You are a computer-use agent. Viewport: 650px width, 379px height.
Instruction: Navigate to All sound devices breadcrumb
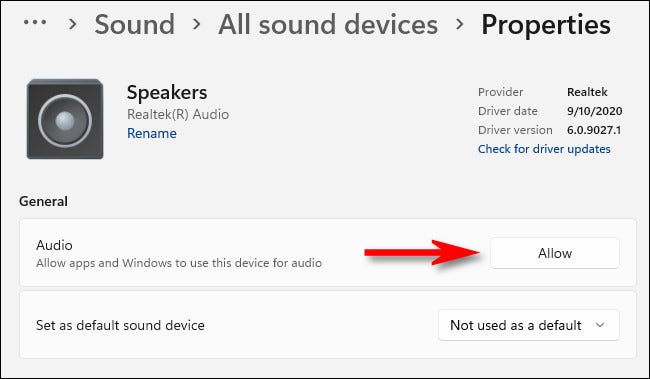[x=328, y=24]
